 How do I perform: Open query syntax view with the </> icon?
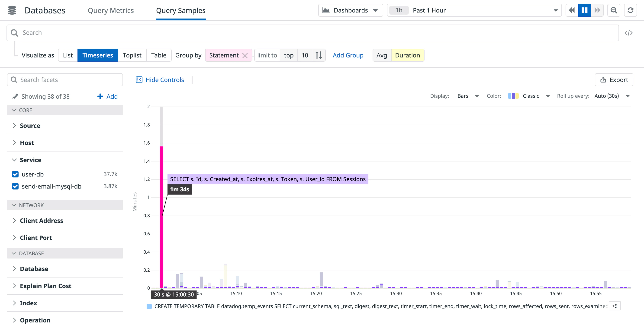click(629, 32)
